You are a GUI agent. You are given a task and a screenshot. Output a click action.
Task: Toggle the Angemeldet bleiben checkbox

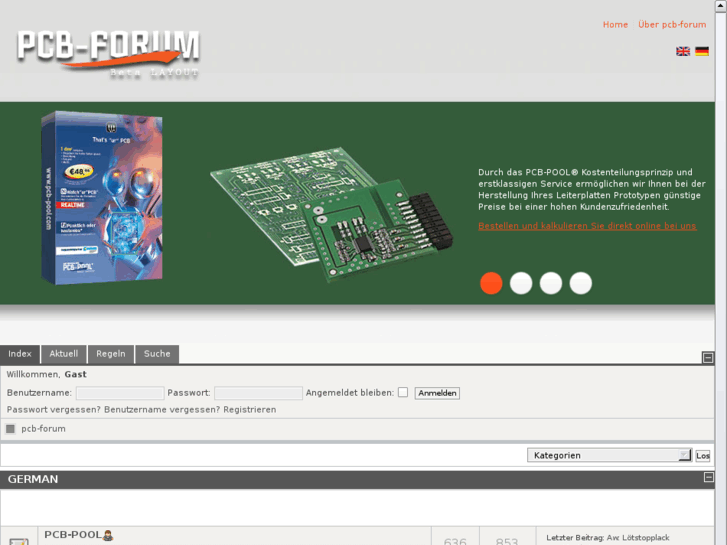point(403,392)
